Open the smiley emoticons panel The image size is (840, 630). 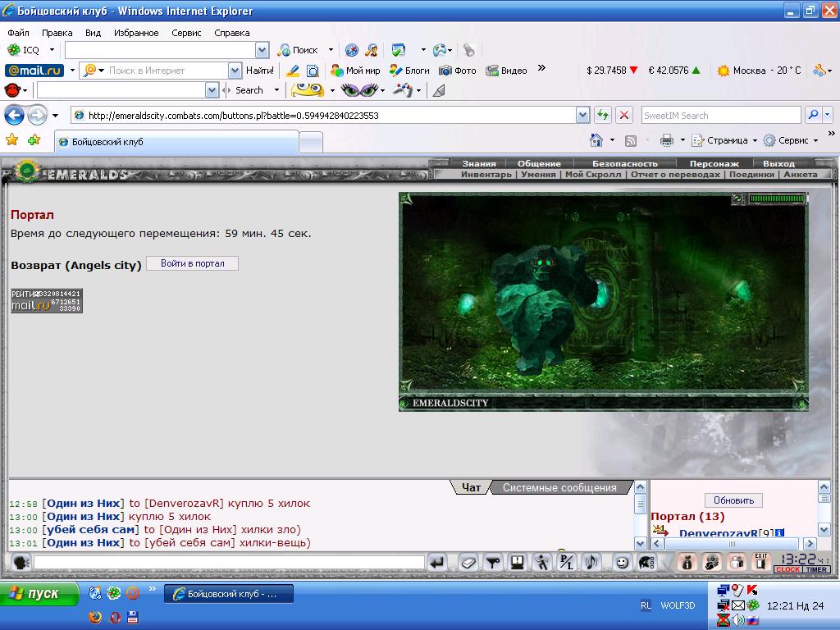622,563
